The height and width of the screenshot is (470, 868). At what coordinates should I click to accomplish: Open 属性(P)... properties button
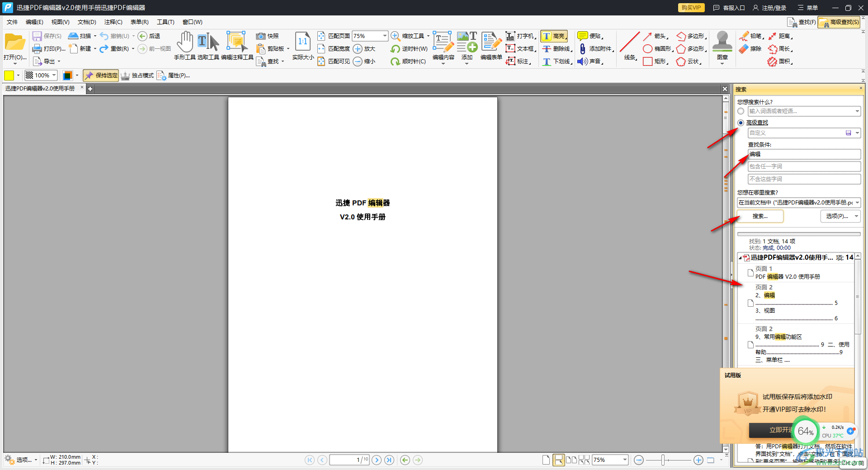point(173,76)
